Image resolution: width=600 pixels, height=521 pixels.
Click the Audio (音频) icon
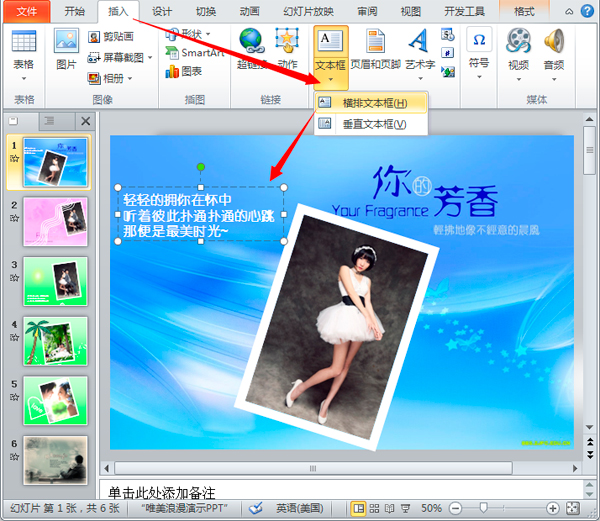[x=554, y=40]
